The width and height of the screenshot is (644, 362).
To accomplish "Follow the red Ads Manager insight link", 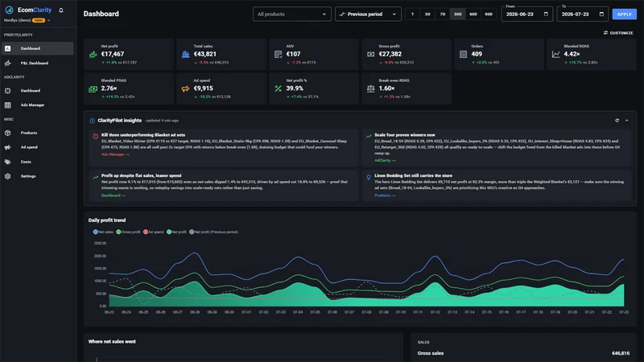I will (115, 154).
